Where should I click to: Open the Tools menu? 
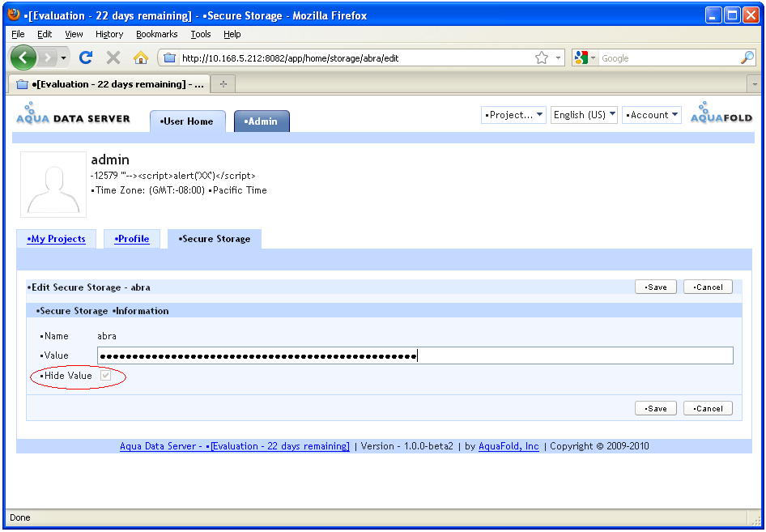[x=201, y=34]
